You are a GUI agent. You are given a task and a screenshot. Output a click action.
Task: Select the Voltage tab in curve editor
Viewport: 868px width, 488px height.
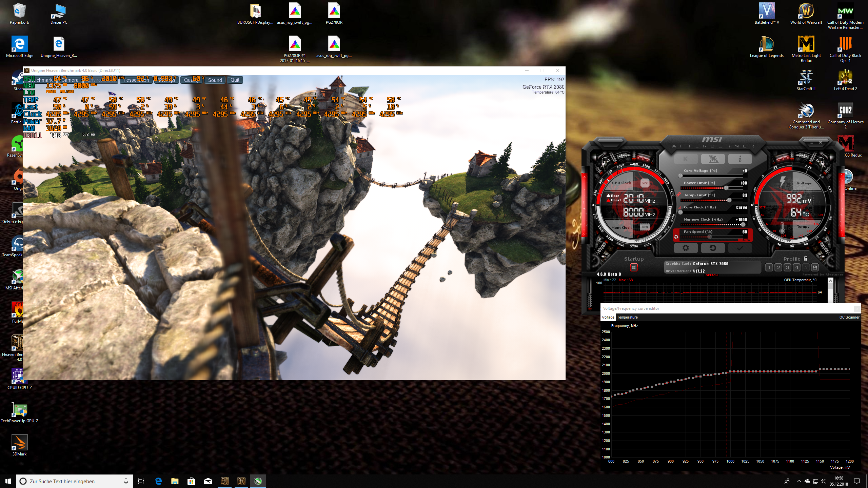pyautogui.click(x=608, y=317)
